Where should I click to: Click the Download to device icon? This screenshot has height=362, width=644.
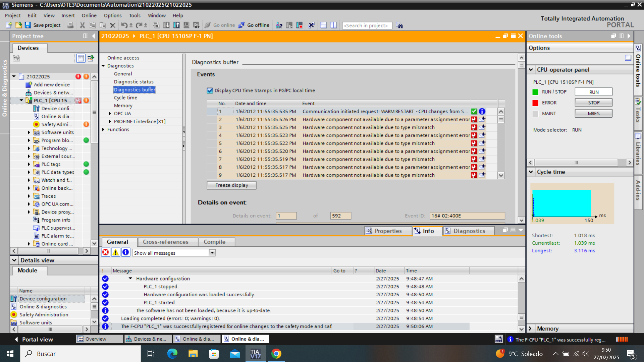click(166, 25)
